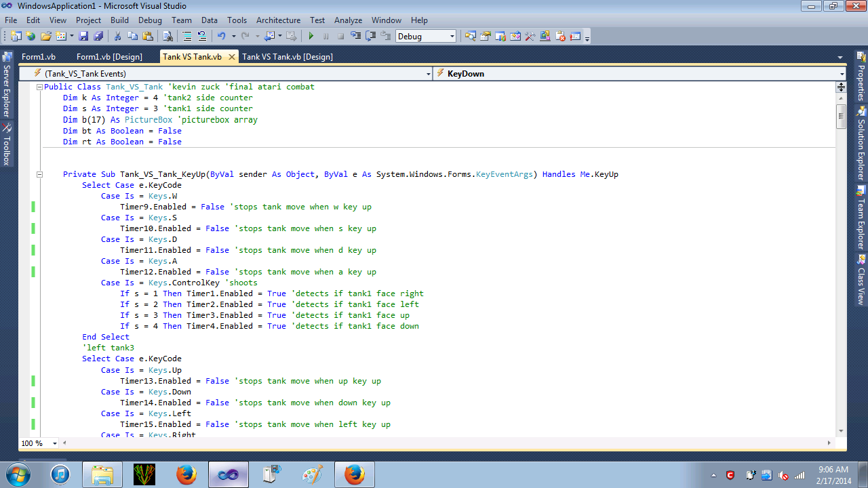Screen dimensions: 868x488
Task: Click the editor split handle above the scrollbar
Action: 841,87
